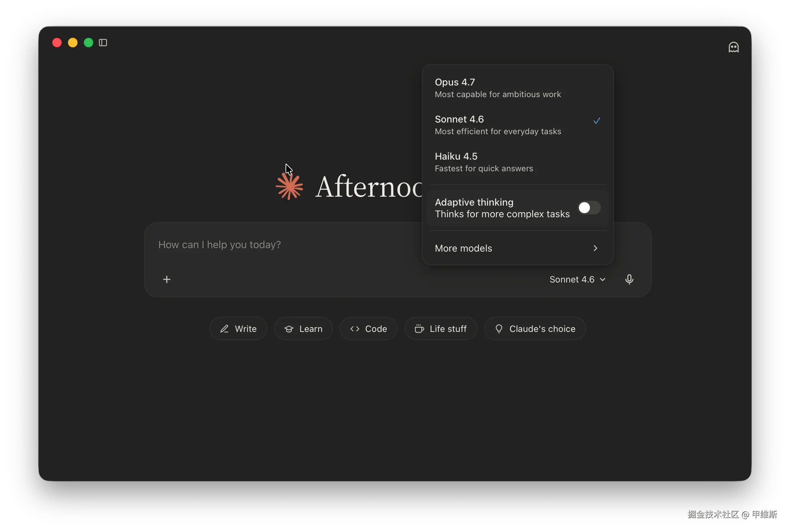This screenshot has height=532, width=790.
Task: Open incognito ghost chat icon
Action: coord(733,47)
